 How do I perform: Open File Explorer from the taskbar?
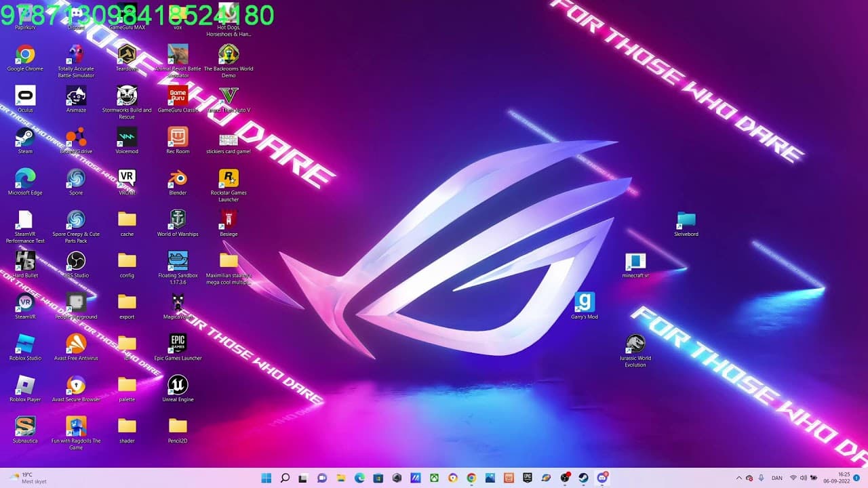(x=341, y=478)
